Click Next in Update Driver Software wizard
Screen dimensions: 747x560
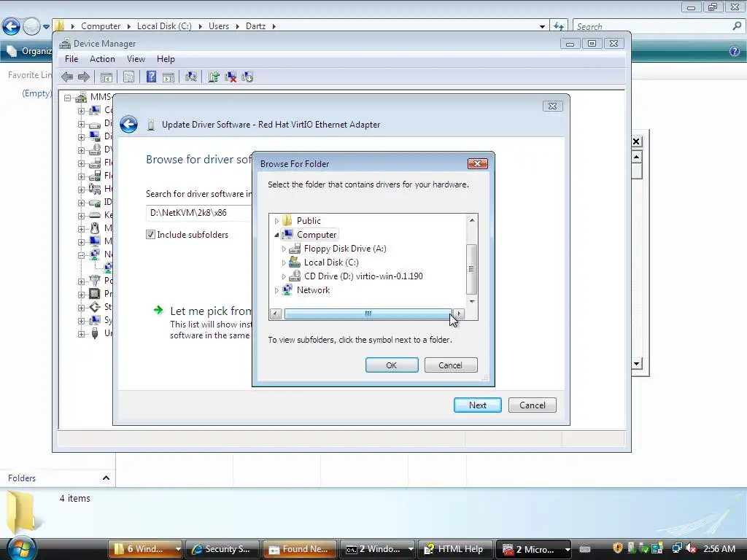477,405
